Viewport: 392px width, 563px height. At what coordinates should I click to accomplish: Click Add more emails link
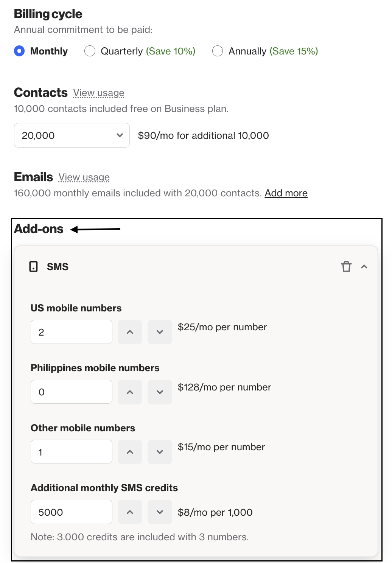(286, 193)
